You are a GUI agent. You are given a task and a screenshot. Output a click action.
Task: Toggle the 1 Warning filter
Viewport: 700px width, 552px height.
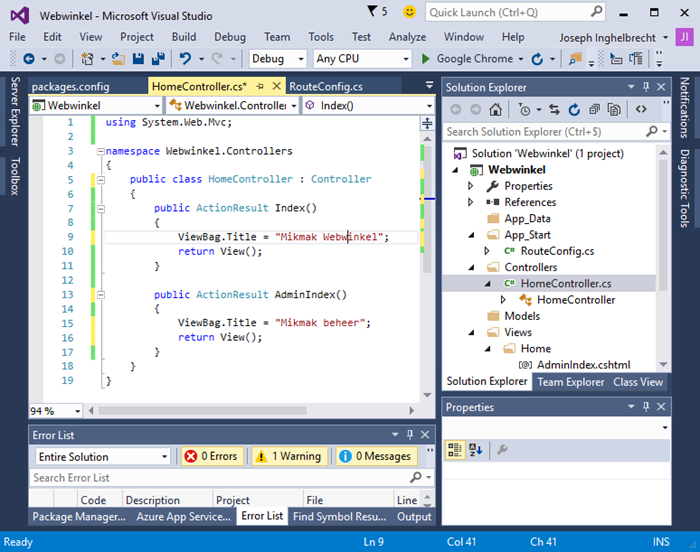point(289,456)
